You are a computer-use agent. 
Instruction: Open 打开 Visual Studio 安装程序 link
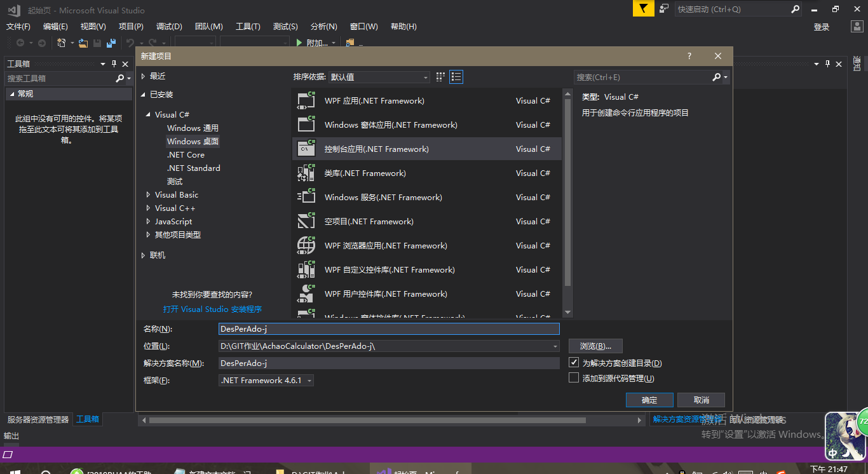tap(212, 309)
